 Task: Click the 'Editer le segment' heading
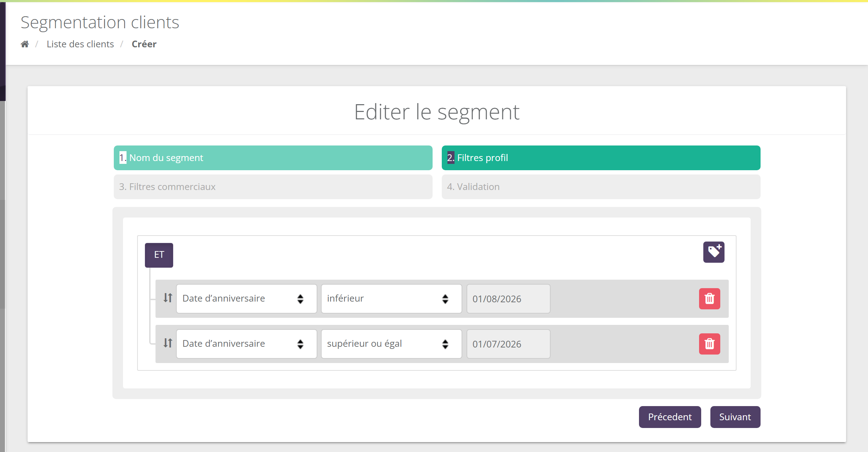(437, 112)
